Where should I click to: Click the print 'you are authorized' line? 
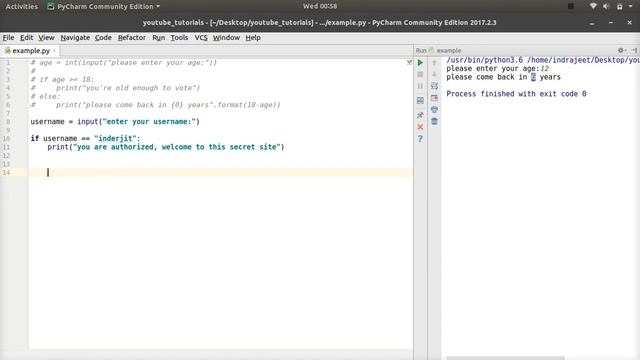coord(166,147)
